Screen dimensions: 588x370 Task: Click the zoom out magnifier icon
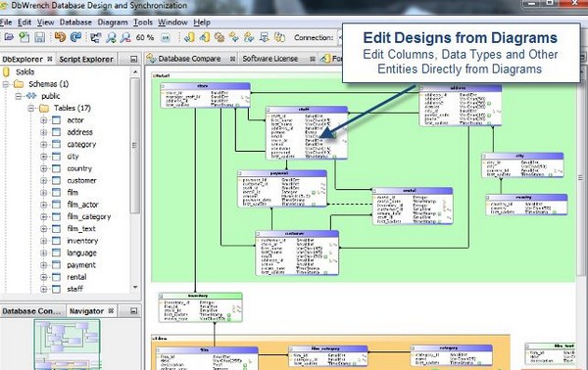(x=125, y=37)
